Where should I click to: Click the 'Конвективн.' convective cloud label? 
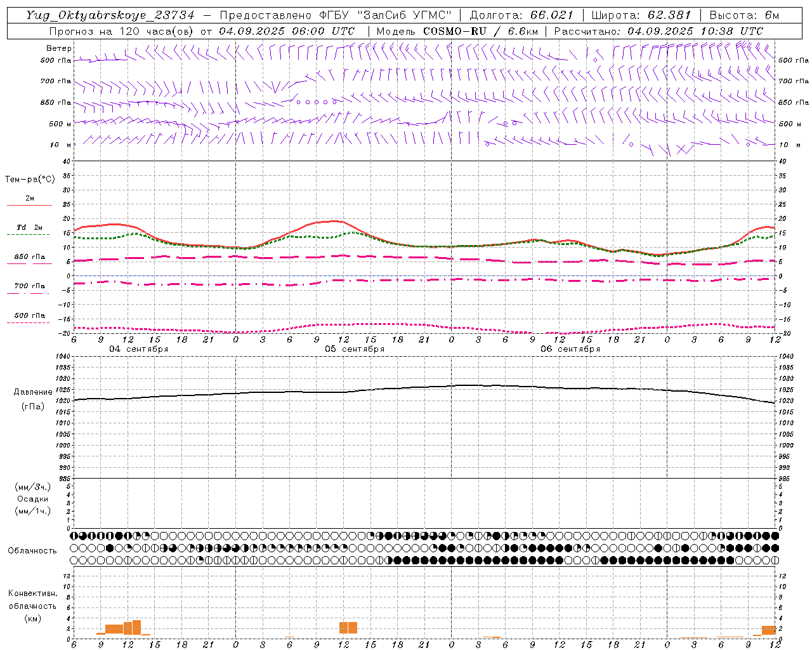(x=32, y=594)
